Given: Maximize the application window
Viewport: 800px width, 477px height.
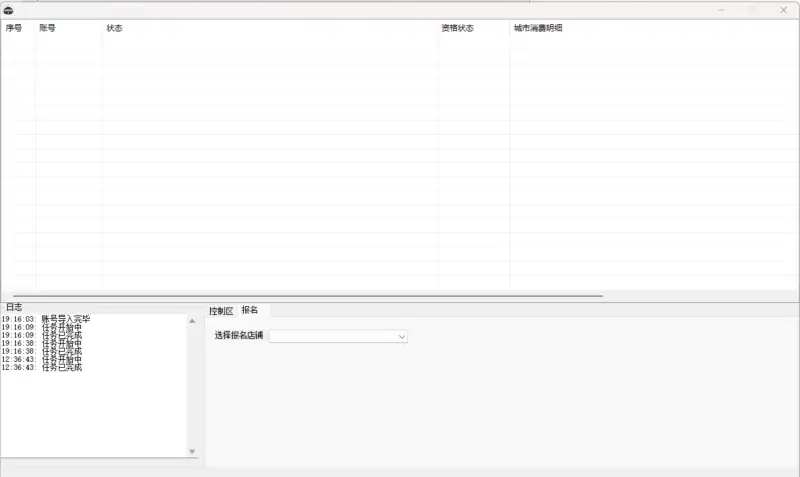Looking at the screenshot, I should pyautogui.click(x=752, y=10).
